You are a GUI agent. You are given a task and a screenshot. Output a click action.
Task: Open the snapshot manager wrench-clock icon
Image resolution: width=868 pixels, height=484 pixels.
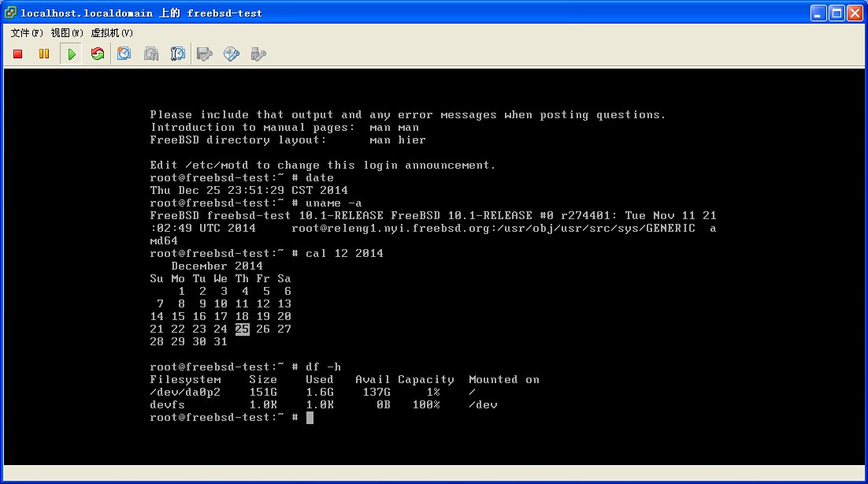click(x=178, y=54)
